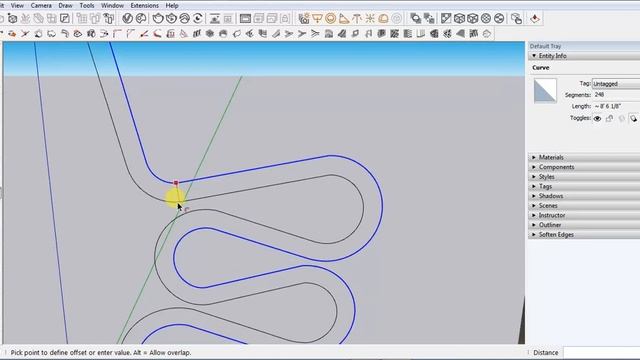Viewport: 640px width, 360px height.
Task: Click the linked-circles-with-cursor toolbar icon
Action: (x=516, y=18)
